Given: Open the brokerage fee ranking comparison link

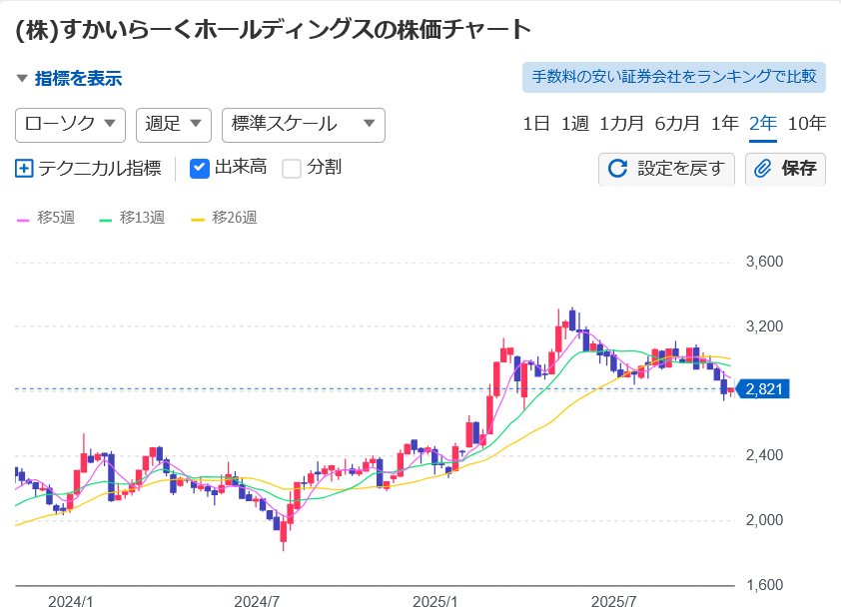Looking at the screenshot, I should pyautogui.click(x=674, y=77).
